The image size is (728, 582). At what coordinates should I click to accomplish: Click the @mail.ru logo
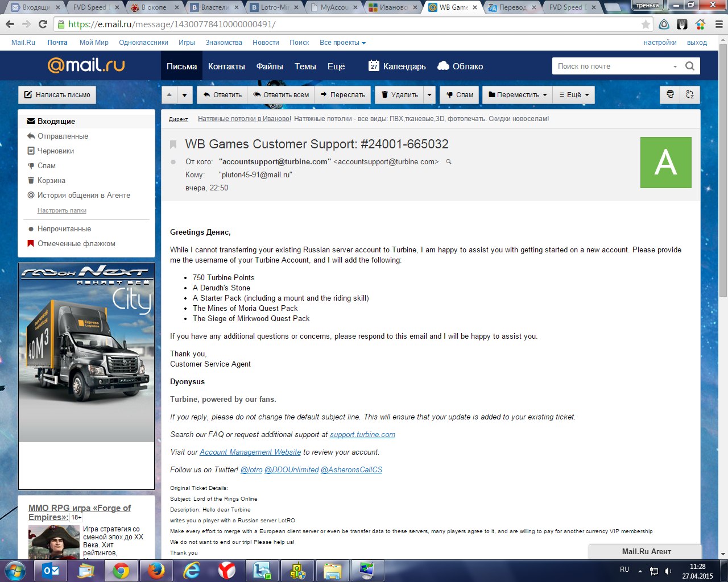tap(86, 65)
